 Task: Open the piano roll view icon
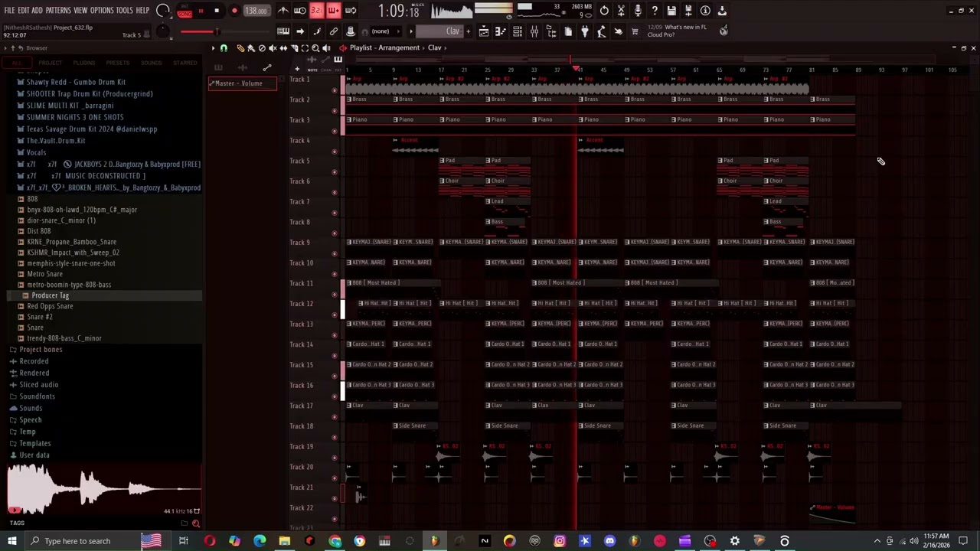point(501,31)
